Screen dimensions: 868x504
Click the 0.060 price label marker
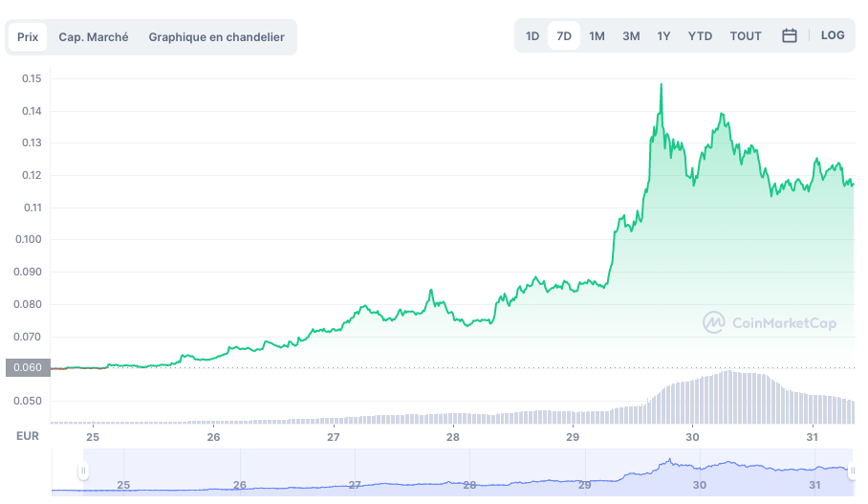click(x=26, y=368)
